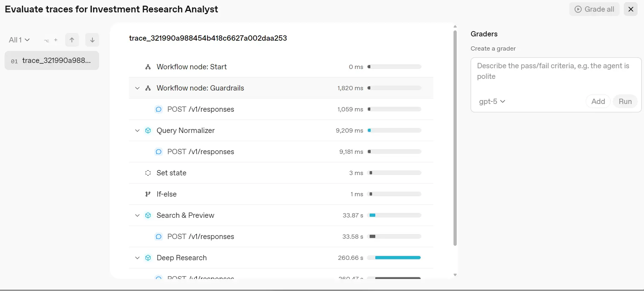Click the Add grader button

(598, 101)
